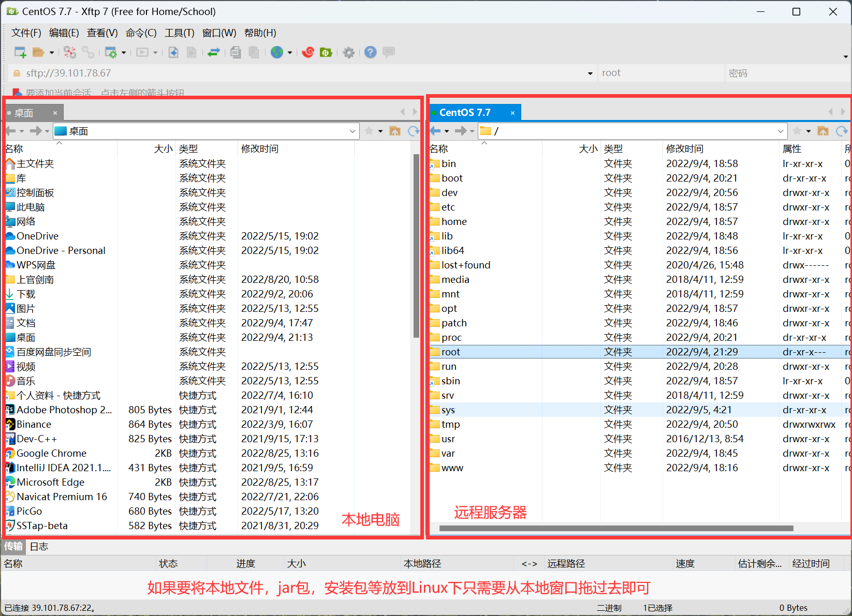Screen dimensions: 852x616
Task: Click the remote pane back arrow
Action: click(x=435, y=131)
